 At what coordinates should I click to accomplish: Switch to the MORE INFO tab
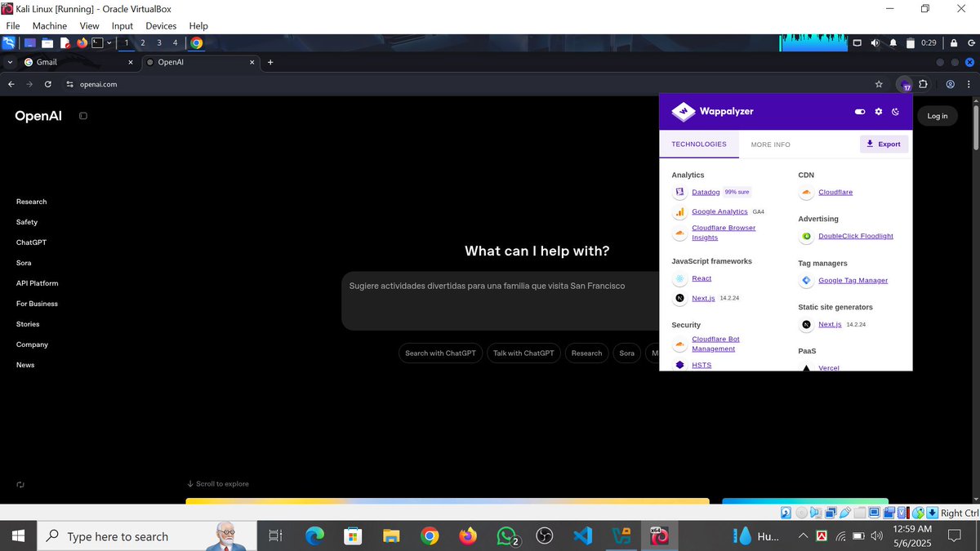tap(770, 144)
